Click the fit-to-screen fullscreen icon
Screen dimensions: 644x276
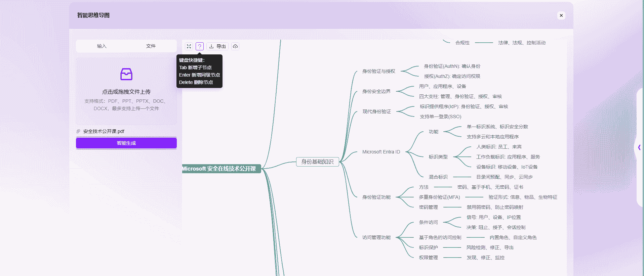(x=189, y=46)
